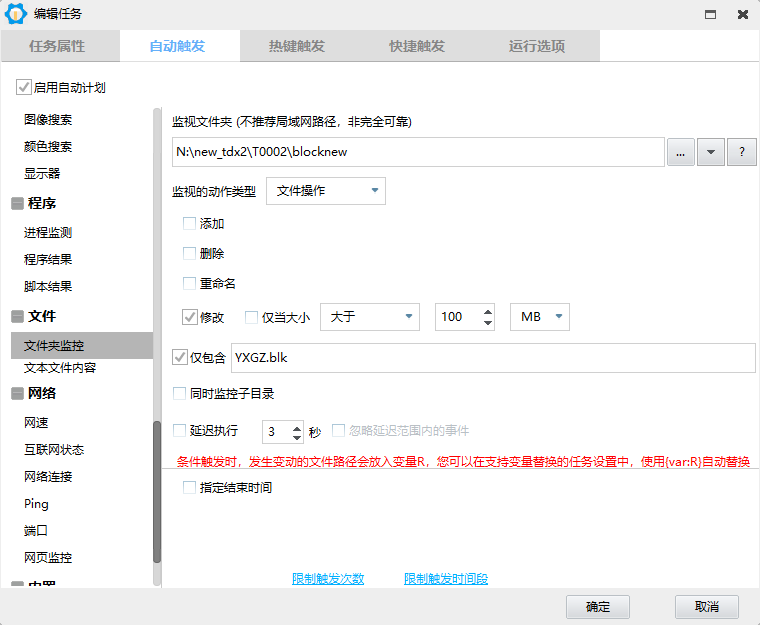Screen dimensions: 760x625
Task: Select 网页监控 trigger
Action: point(48,558)
